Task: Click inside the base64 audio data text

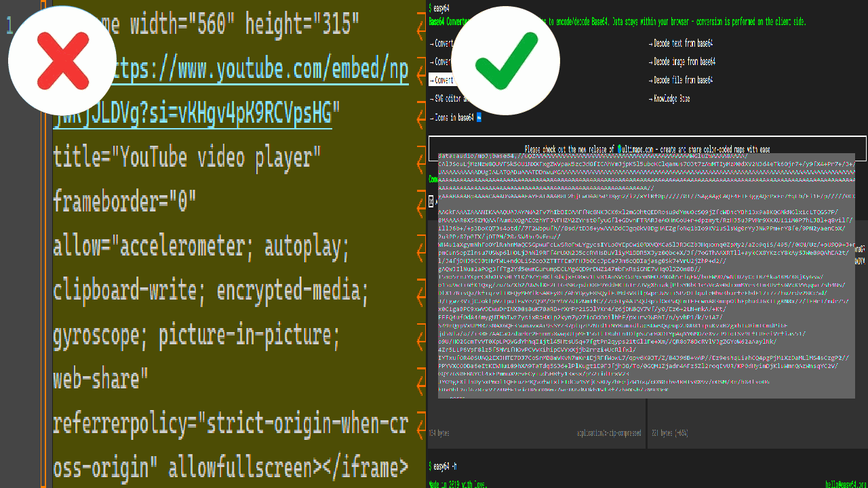Action: coord(644,271)
